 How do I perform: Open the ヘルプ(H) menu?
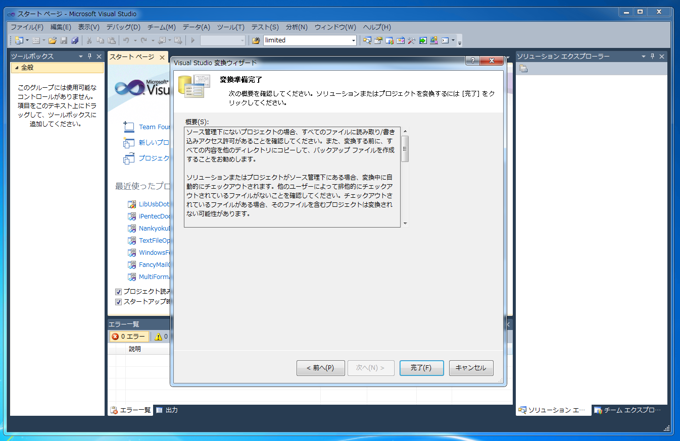click(x=377, y=27)
